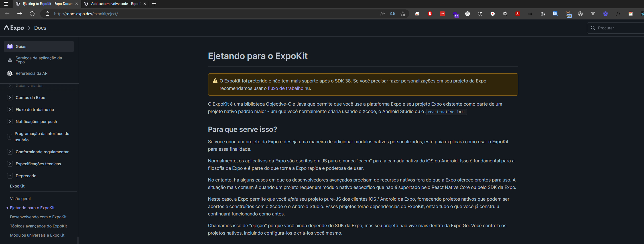
Task: Expand Conformidade regulamentar section
Action: 10,152
